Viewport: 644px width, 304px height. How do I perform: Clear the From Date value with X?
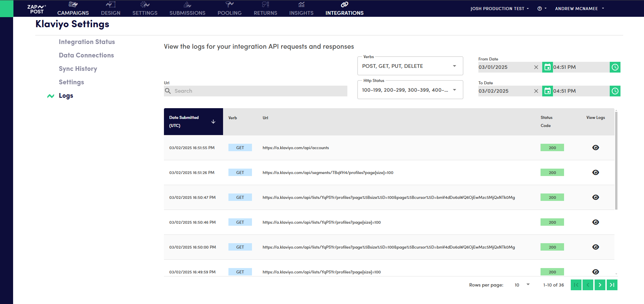pyautogui.click(x=536, y=67)
